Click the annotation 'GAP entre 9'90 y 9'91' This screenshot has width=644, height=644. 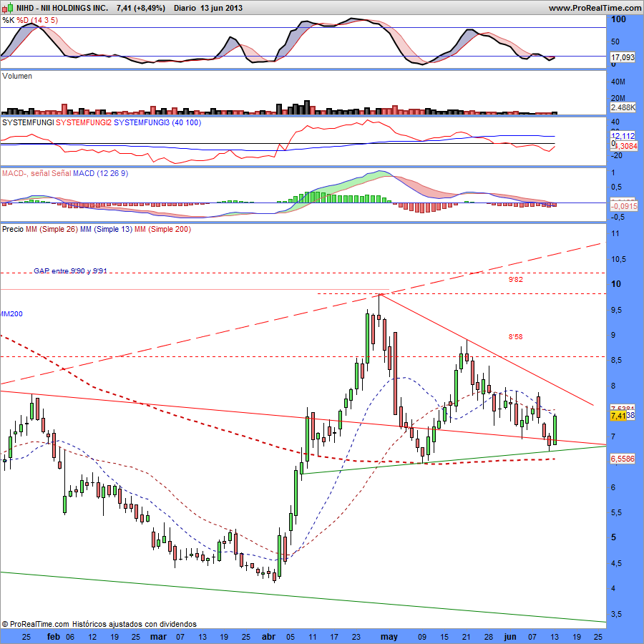click(x=70, y=271)
